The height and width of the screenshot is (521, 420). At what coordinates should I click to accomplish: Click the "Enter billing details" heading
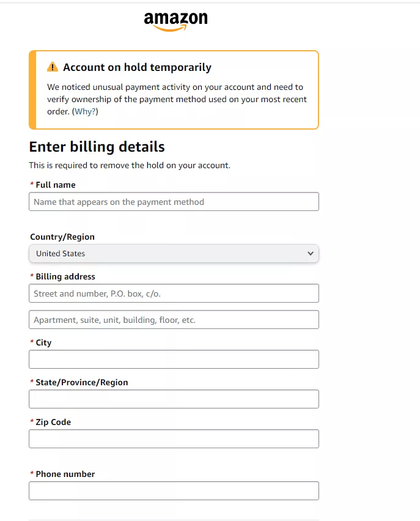tap(97, 147)
